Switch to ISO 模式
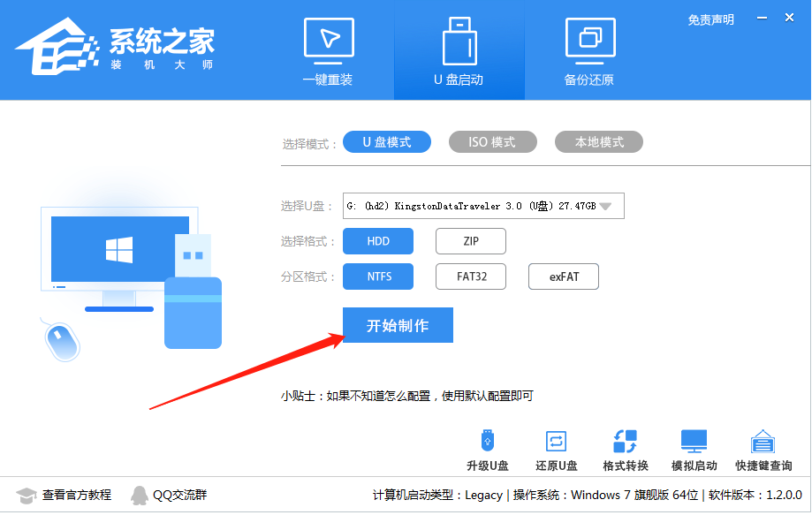Image resolution: width=812 pixels, height=515 pixels. click(x=492, y=141)
